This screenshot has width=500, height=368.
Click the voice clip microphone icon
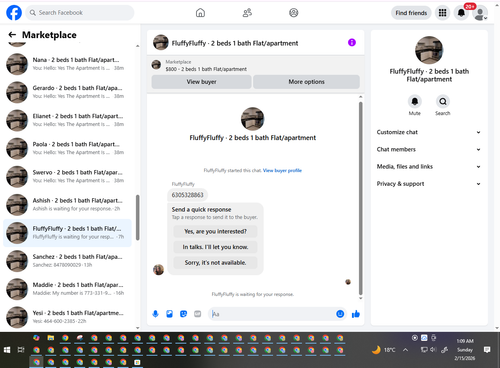pyautogui.click(x=155, y=314)
